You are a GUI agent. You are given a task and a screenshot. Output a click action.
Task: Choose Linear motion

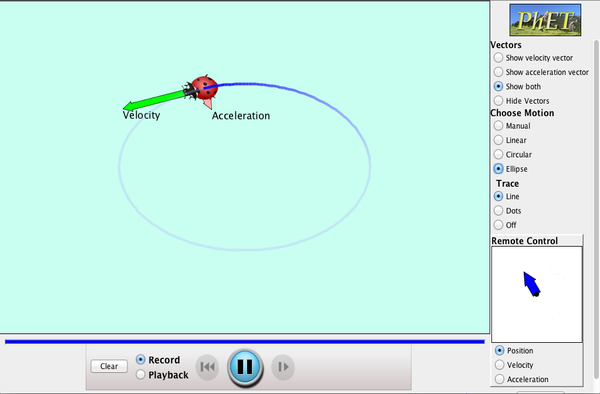510,140
